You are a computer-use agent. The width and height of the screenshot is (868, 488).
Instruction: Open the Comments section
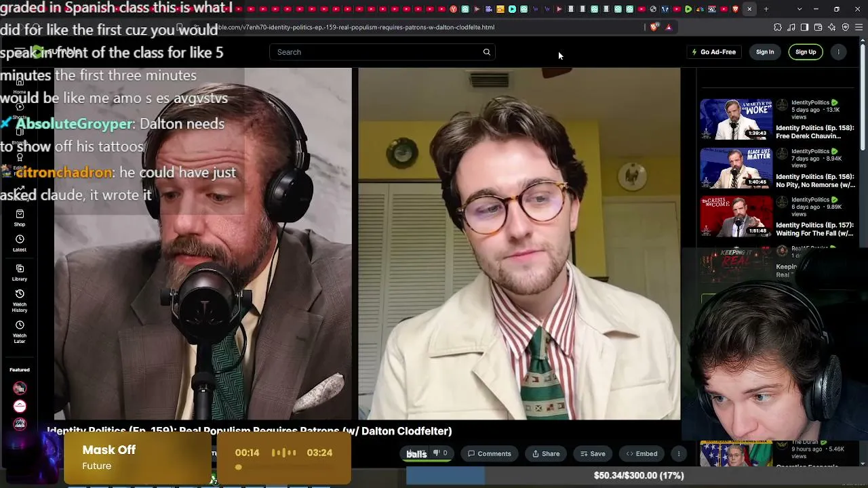[x=490, y=453]
